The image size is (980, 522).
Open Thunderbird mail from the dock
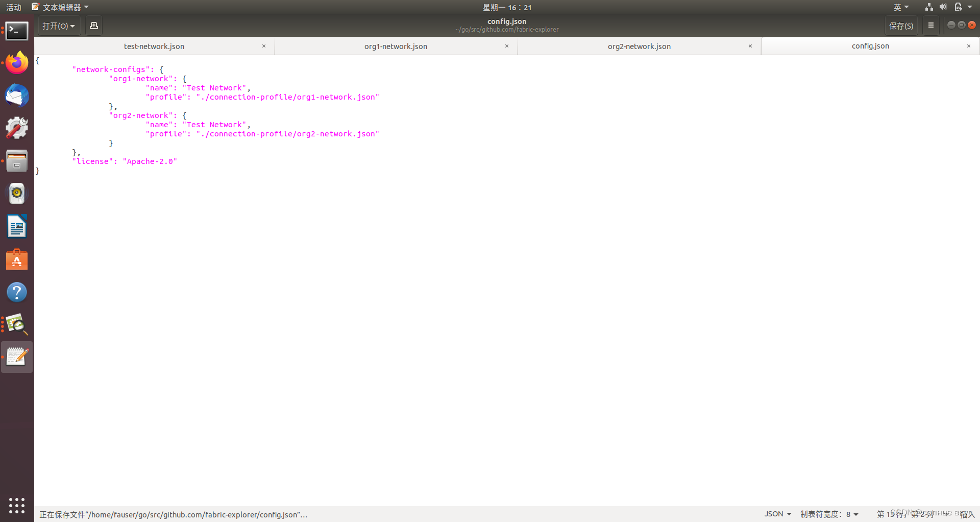coord(17,96)
